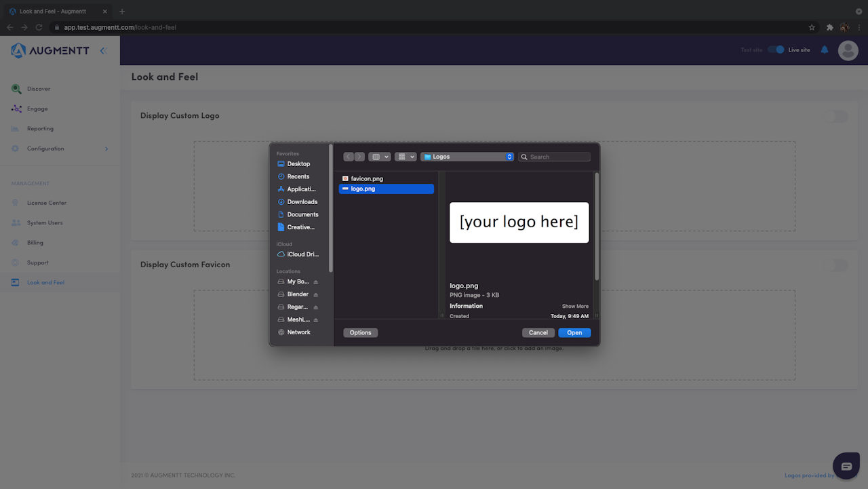Click the notification bell icon

(x=825, y=50)
